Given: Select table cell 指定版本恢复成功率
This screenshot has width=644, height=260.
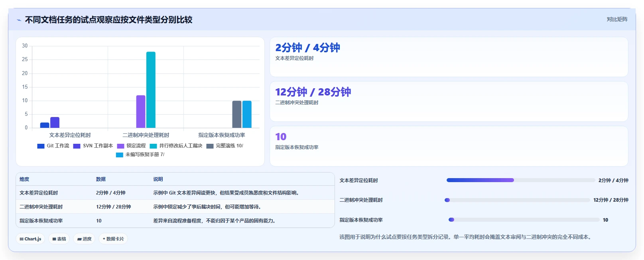Looking at the screenshot, I should tap(41, 221).
